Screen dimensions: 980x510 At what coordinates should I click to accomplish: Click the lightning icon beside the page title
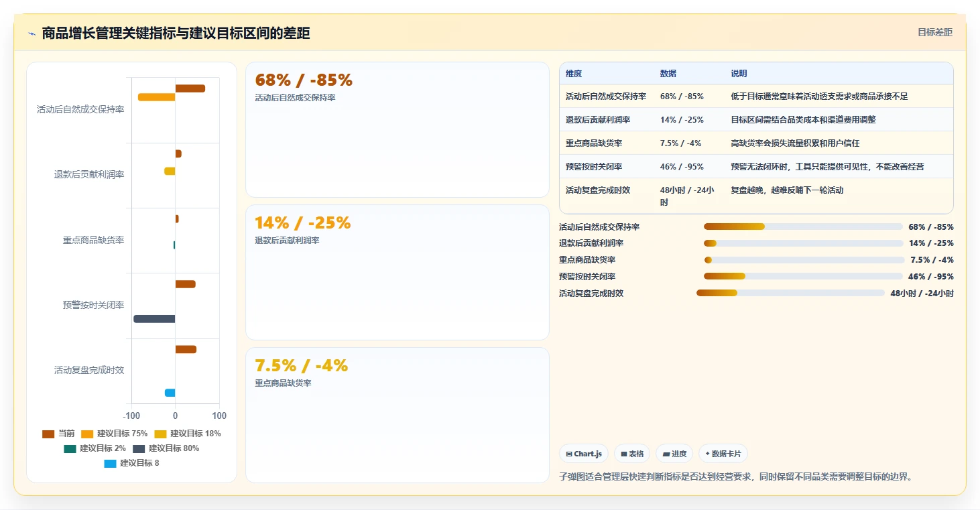[x=32, y=34]
